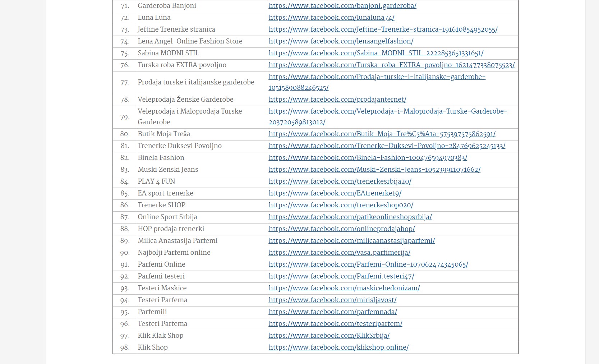This screenshot has height=364, width=599.
Task: Open the Testeri Maskice maskicehedonizam link
Action: tap(344, 288)
